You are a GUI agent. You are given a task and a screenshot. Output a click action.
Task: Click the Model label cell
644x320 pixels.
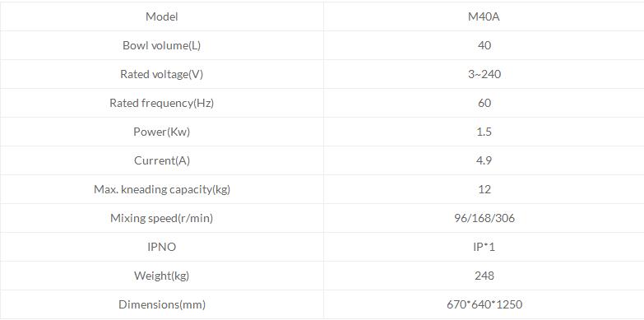(162, 16)
